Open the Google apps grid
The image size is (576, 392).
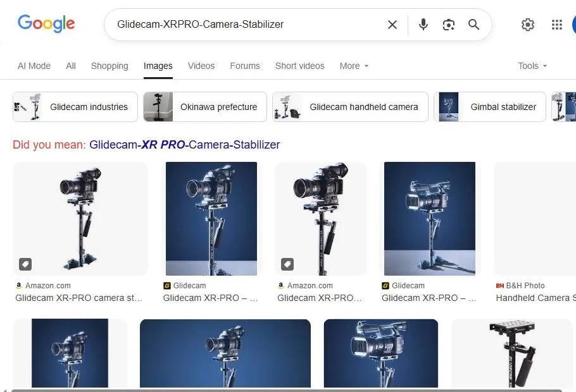(x=556, y=25)
